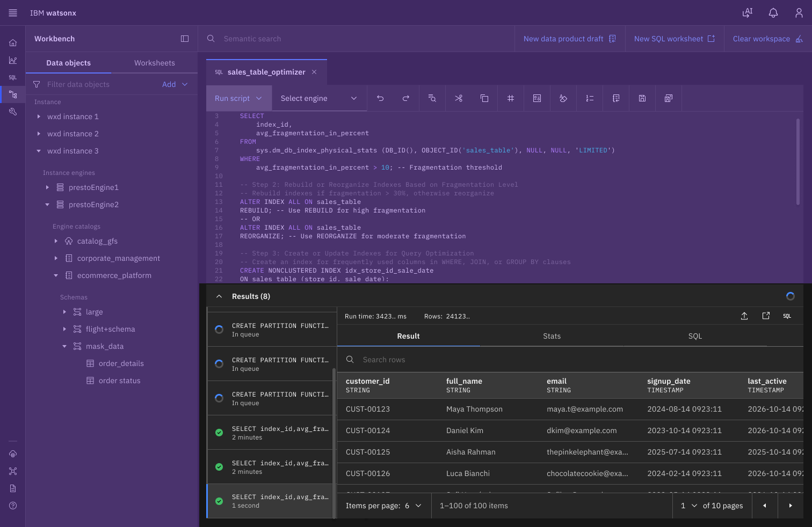Screen dimensions: 812x527
Task: Click the code editor vertical scrollbar
Action: pyautogui.click(x=798, y=161)
